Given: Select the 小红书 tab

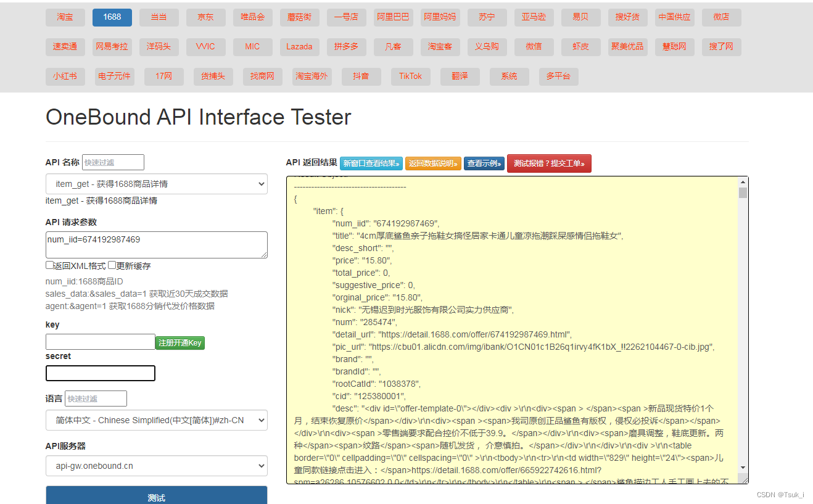Looking at the screenshot, I should tap(65, 76).
